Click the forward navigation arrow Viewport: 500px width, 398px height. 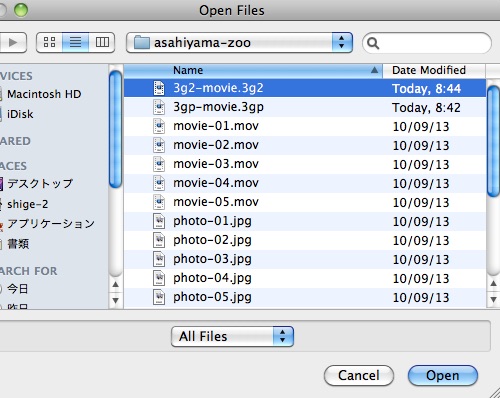coord(13,42)
